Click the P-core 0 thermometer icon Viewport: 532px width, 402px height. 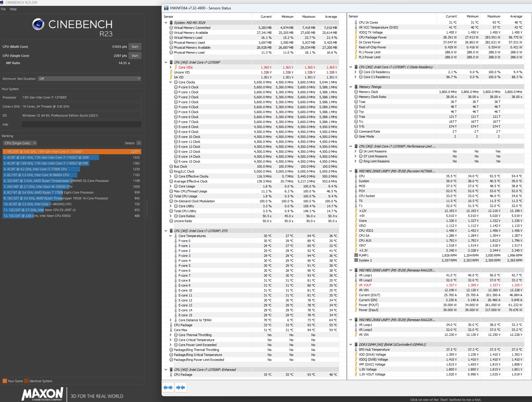click(x=176, y=241)
